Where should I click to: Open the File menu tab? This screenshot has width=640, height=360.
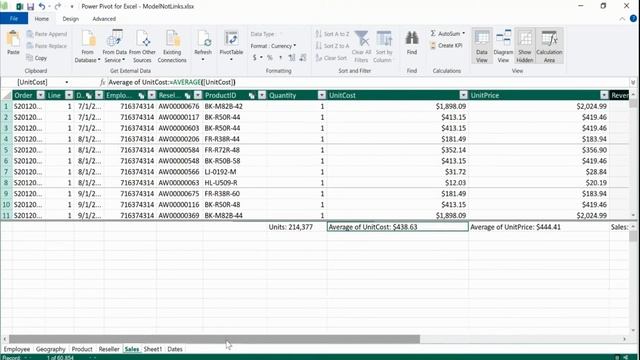point(14,19)
